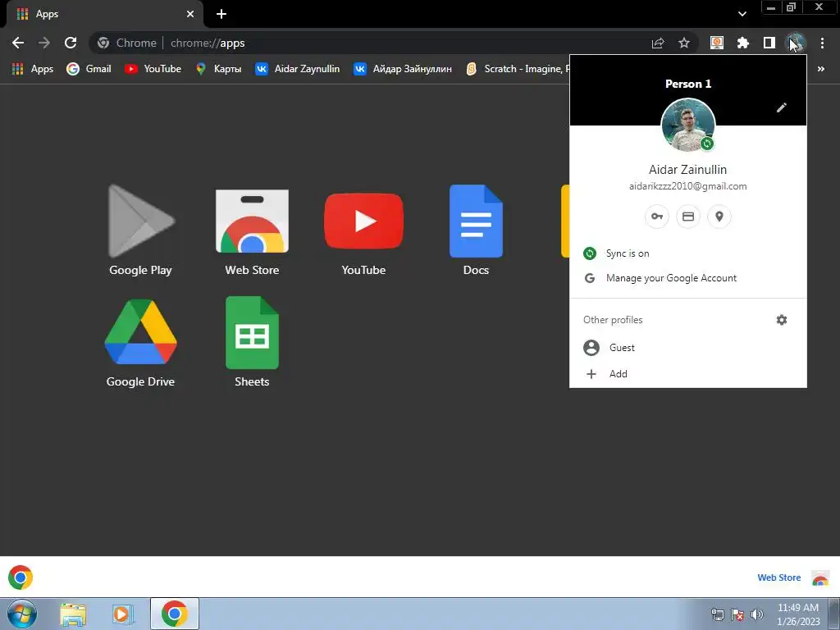Open network icon in system tray
This screenshot has width=840, height=630.
click(717, 614)
